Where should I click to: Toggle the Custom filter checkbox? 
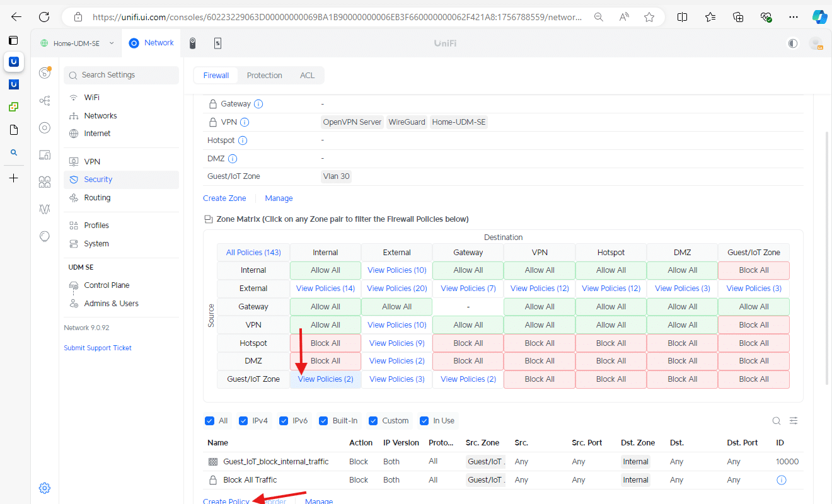click(373, 421)
